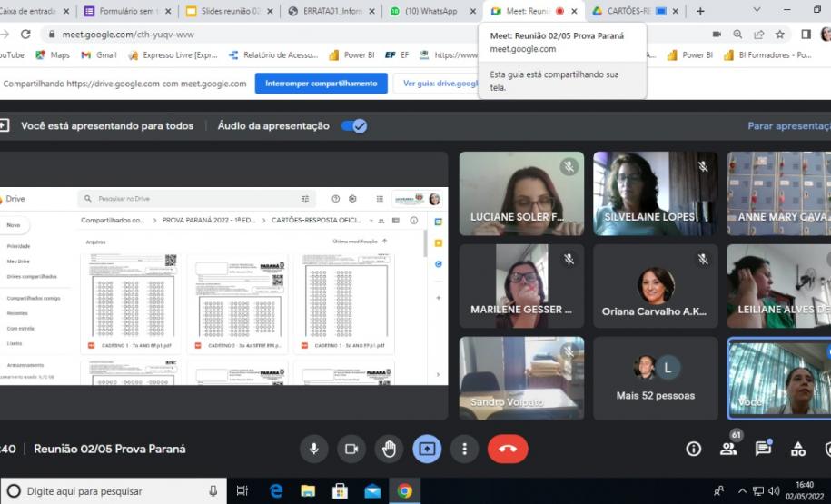Raise hand in the meeting
The image size is (831, 504).
tap(389, 449)
